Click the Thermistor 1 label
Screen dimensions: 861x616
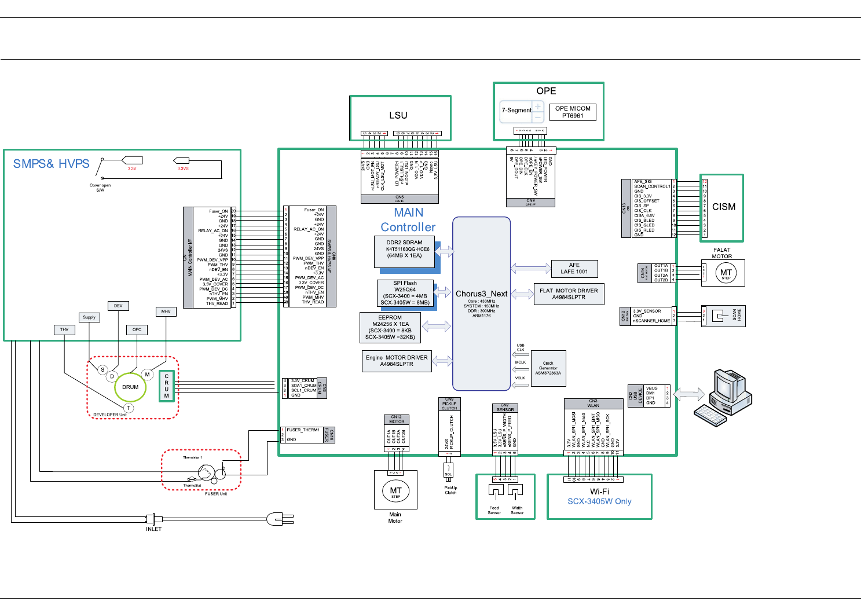192,457
